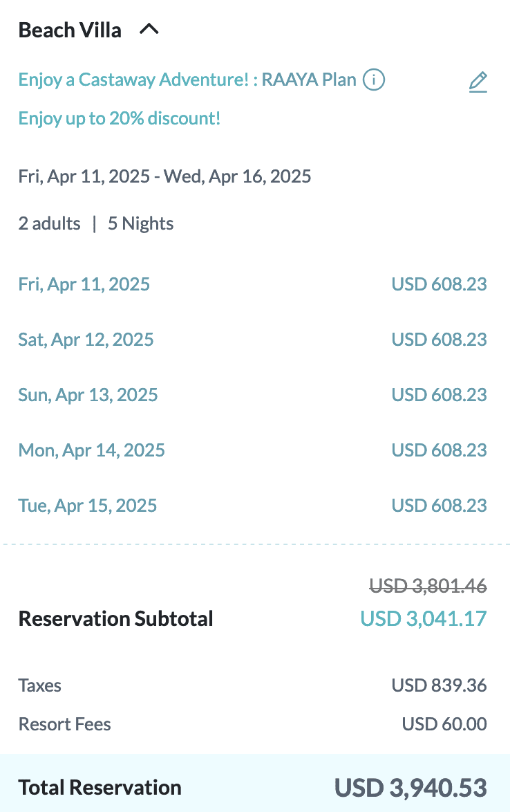Click the Enjoy up to 20% discount text
Viewport: 510px width, 812px height.
120,118
